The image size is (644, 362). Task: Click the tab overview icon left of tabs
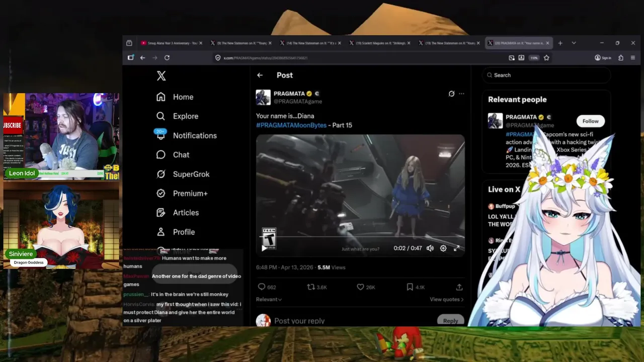(129, 43)
